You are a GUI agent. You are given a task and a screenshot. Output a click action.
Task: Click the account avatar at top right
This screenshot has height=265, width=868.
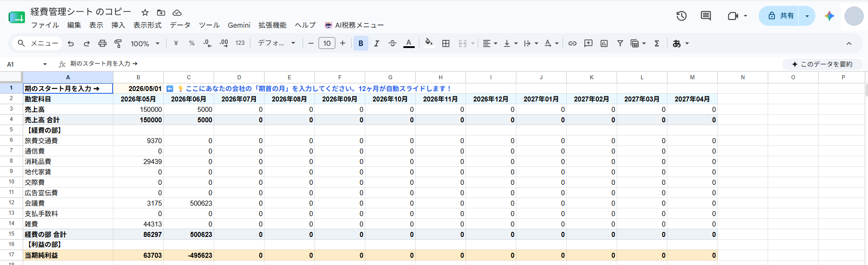tap(853, 16)
